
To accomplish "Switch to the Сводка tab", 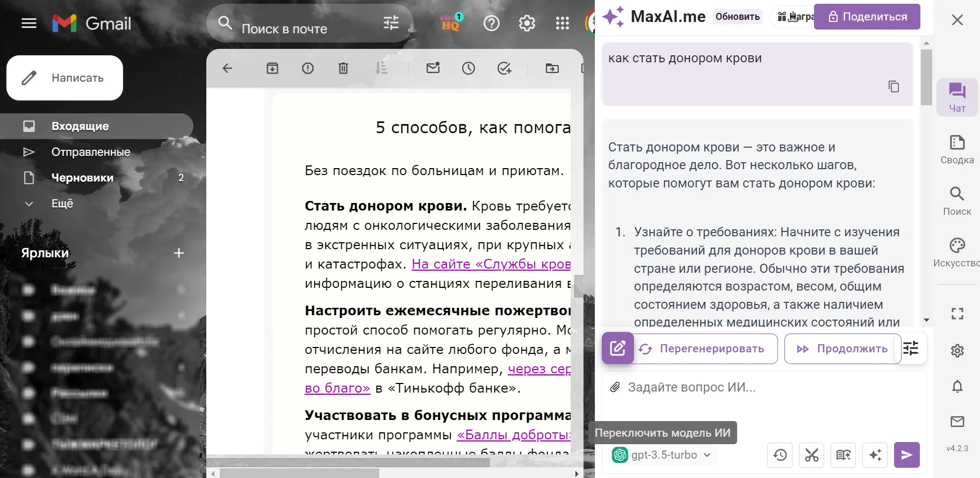I will 957,149.
